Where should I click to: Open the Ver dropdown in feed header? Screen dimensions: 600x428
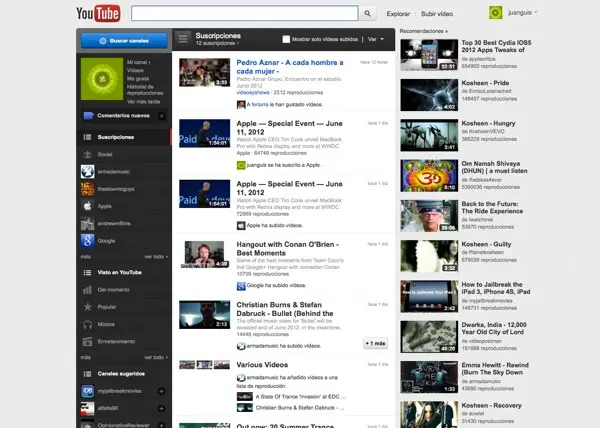coord(376,39)
